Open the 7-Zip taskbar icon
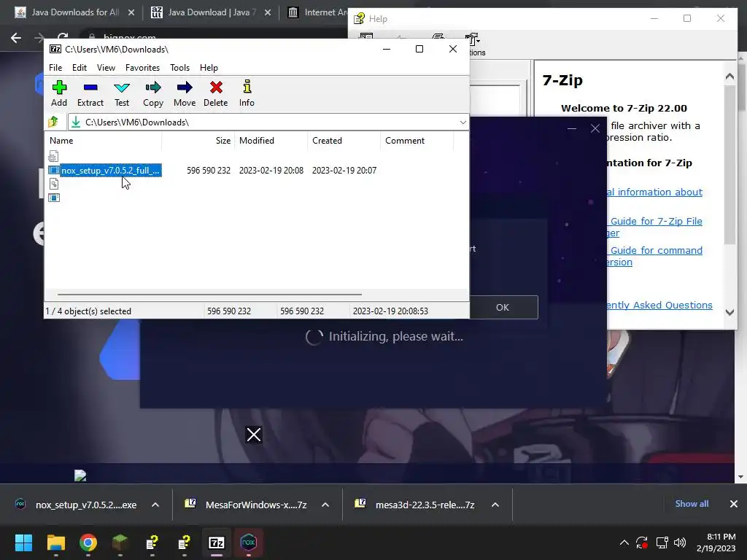Viewport: 747px width, 560px height. [217, 542]
